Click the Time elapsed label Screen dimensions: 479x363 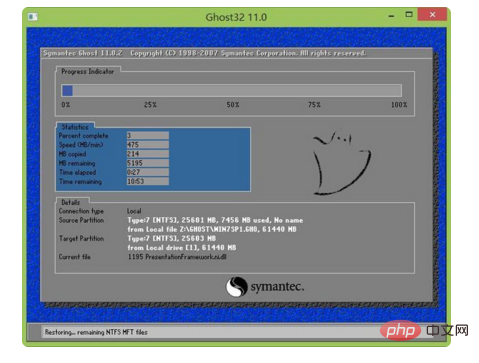(77, 172)
